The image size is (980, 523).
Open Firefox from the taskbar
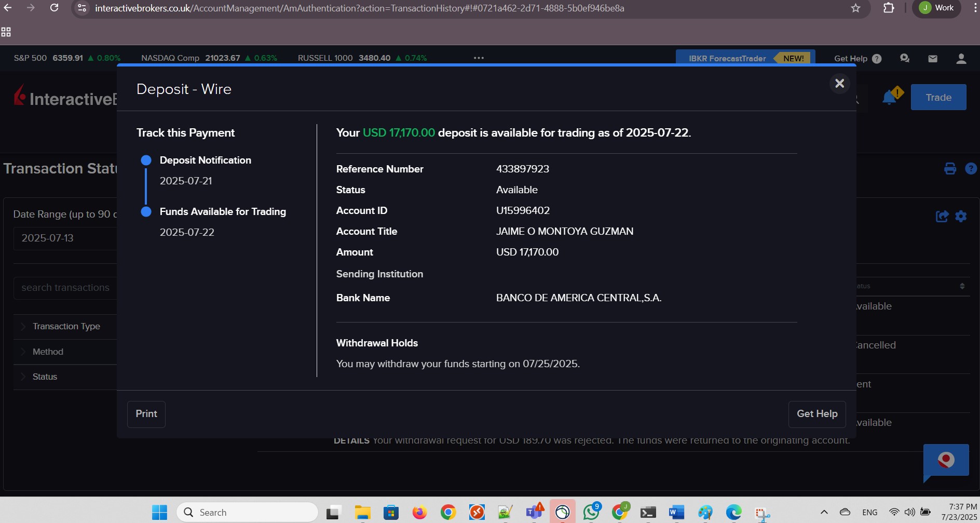419,513
